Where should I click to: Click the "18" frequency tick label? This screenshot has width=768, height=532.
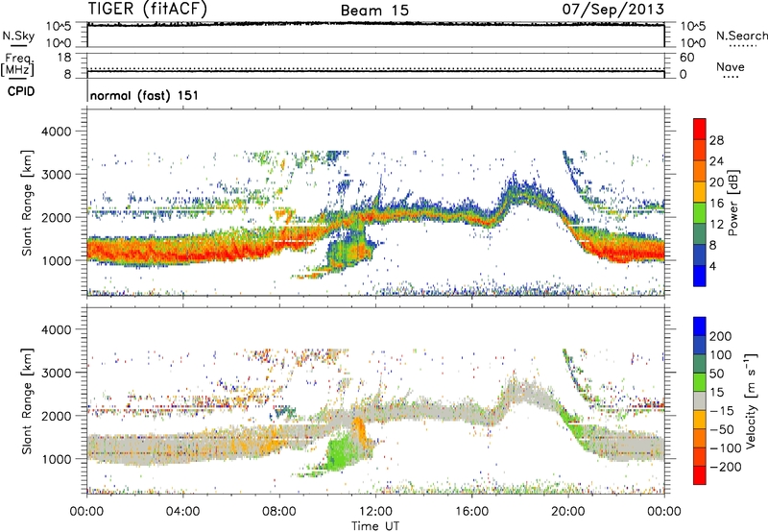point(64,58)
